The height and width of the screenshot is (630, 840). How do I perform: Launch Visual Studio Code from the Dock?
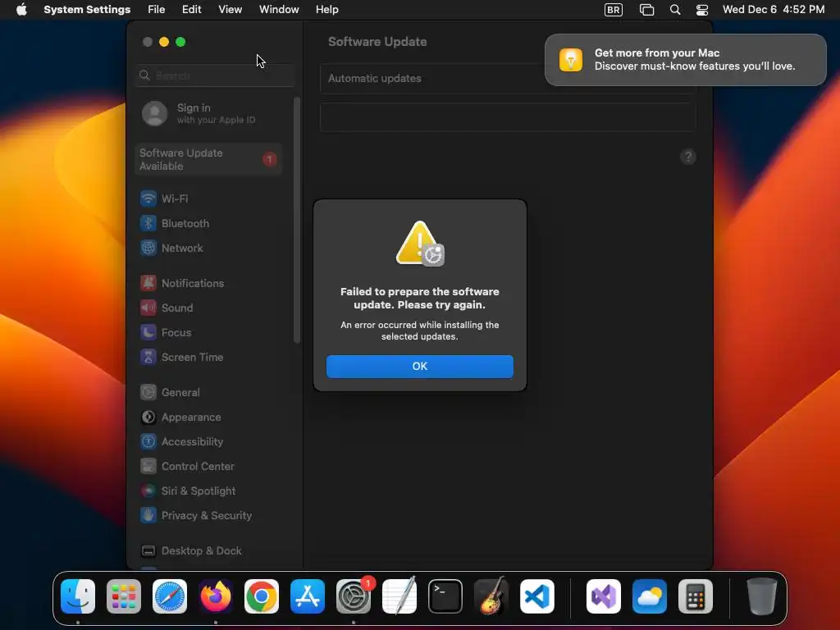536,596
